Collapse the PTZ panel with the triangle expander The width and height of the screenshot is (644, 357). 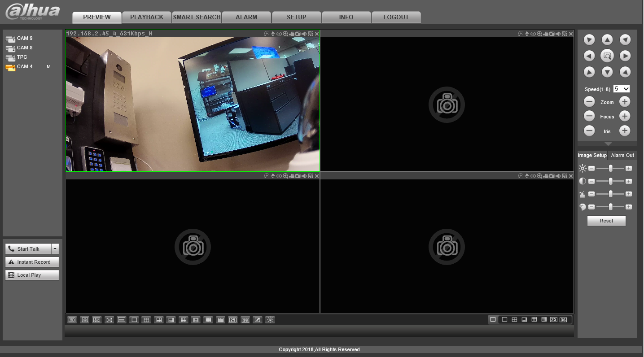tap(608, 144)
